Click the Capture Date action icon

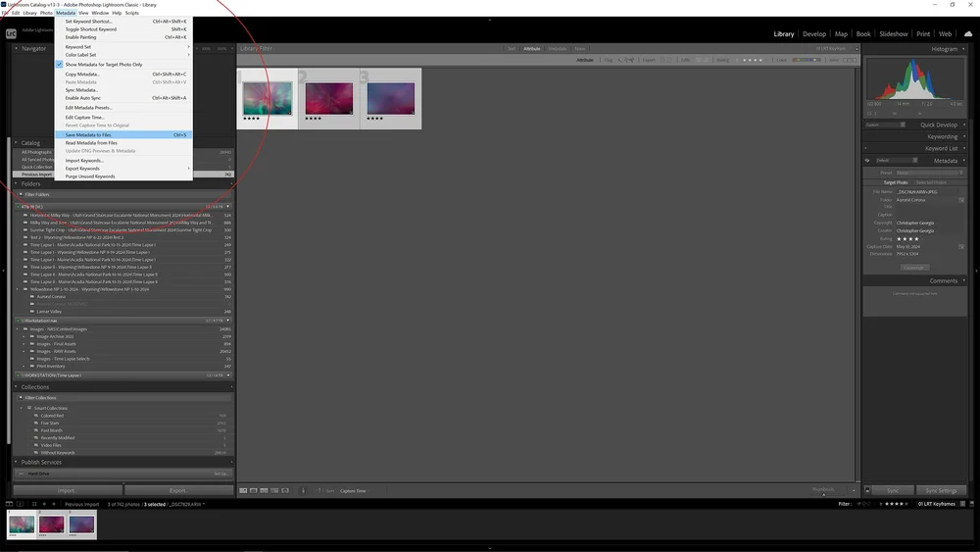(x=961, y=247)
